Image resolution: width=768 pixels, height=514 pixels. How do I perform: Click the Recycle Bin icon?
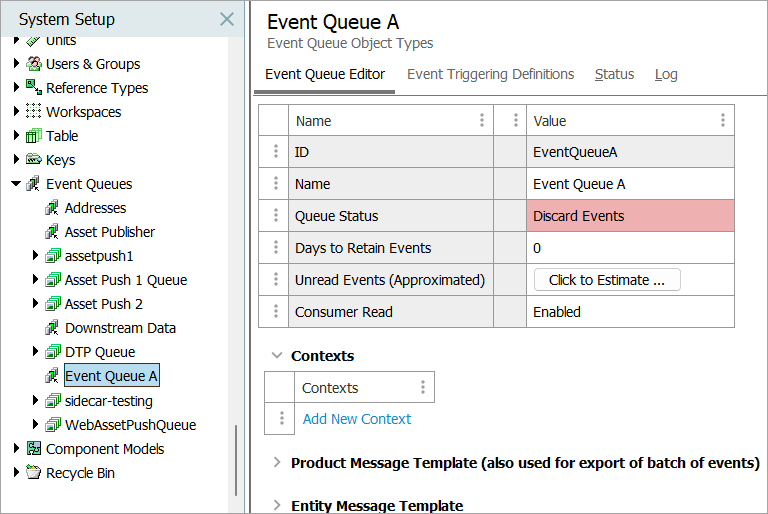pos(34,473)
